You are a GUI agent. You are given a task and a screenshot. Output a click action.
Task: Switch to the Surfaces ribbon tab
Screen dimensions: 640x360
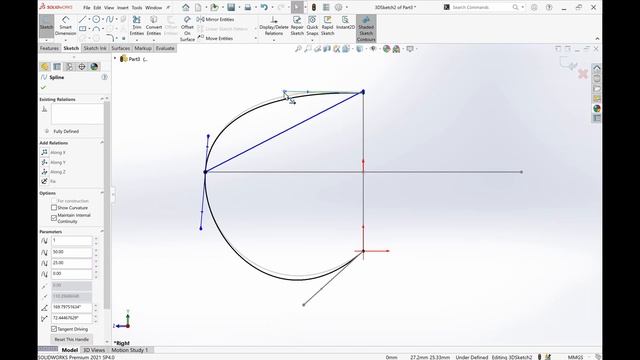coord(121,48)
